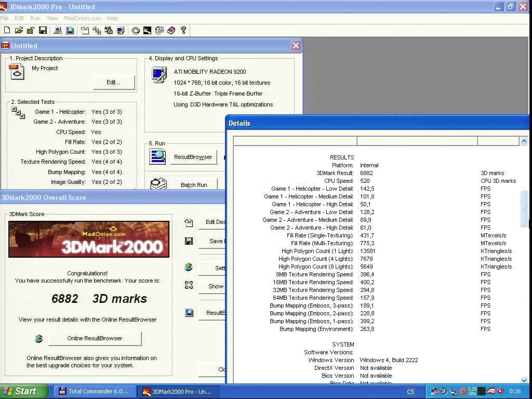
Task: Click the Edit Des button in Overall Score
Action: tap(212, 222)
